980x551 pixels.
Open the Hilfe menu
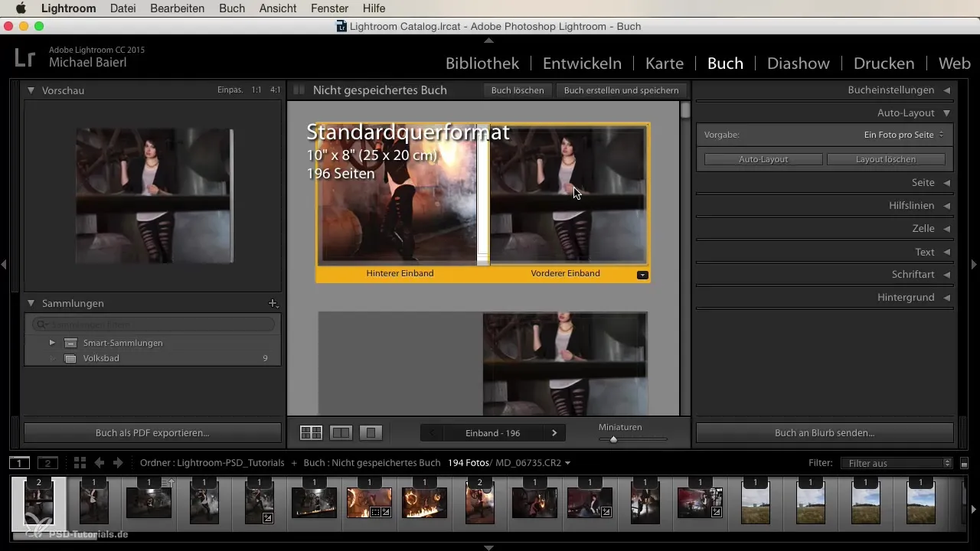[x=374, y=8]
